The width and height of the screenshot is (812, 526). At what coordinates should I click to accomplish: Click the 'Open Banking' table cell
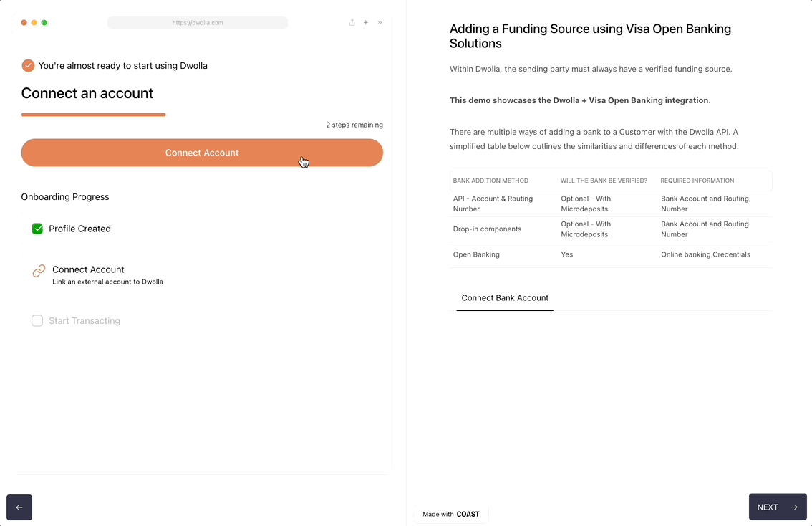coord(476,254)
